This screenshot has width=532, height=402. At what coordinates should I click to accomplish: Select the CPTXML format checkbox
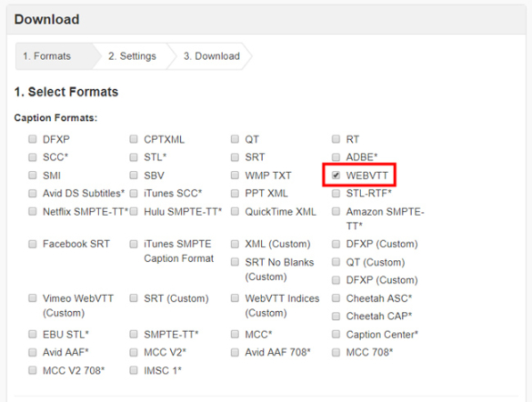tap(134, 139)
